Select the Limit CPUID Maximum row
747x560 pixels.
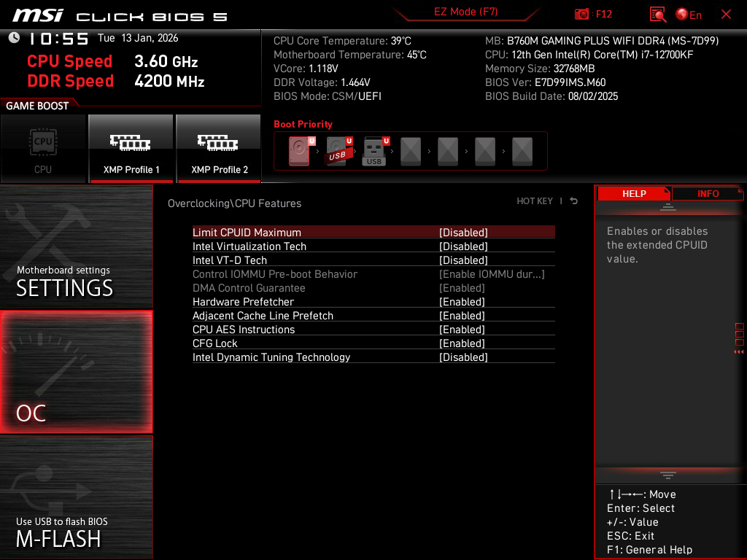(x=373, y=233)
